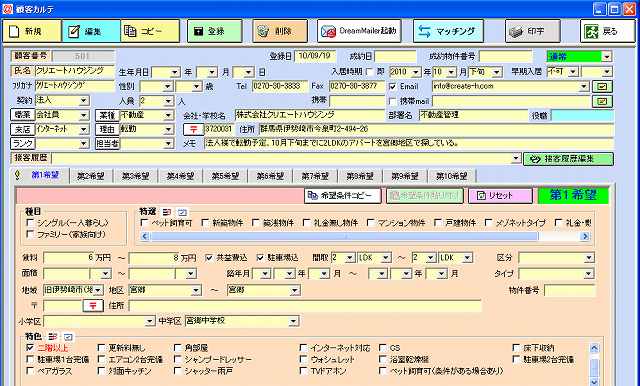The image size is (640, 386).
Task: Click the up arrow of the 特色 scrollbar
Action: pyautogui.click(x=594, y=348)
